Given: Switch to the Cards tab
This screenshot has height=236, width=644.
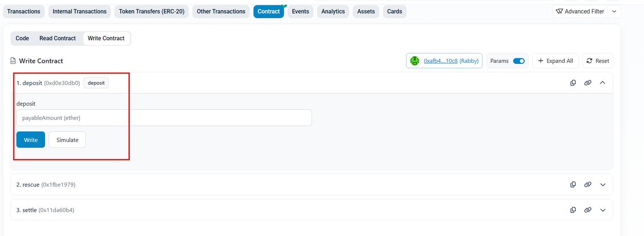Looking at the screenshot, I should coord(395,11).
